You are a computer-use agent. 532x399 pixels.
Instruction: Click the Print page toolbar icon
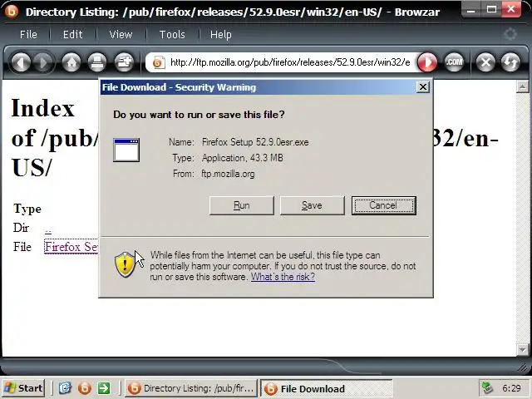point(97,63)
